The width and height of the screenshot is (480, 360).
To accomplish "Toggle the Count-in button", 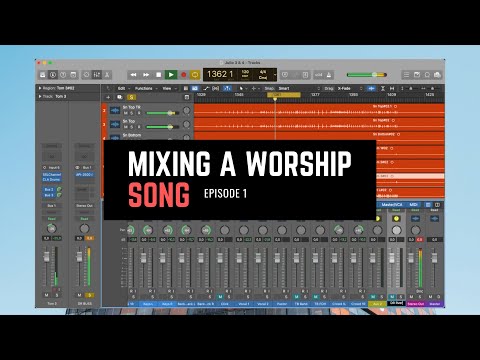I will tap(319, 75).
